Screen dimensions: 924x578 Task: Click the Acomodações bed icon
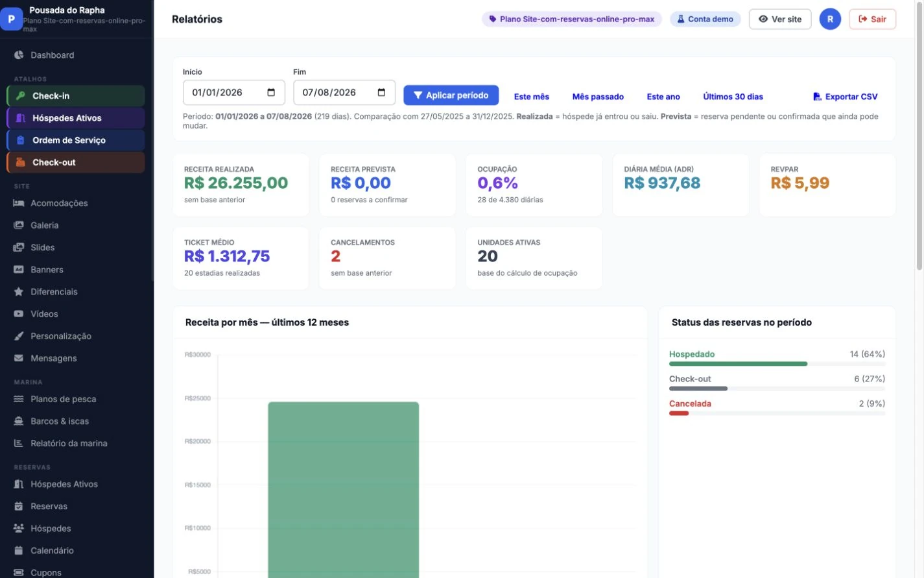pos(19,203)
